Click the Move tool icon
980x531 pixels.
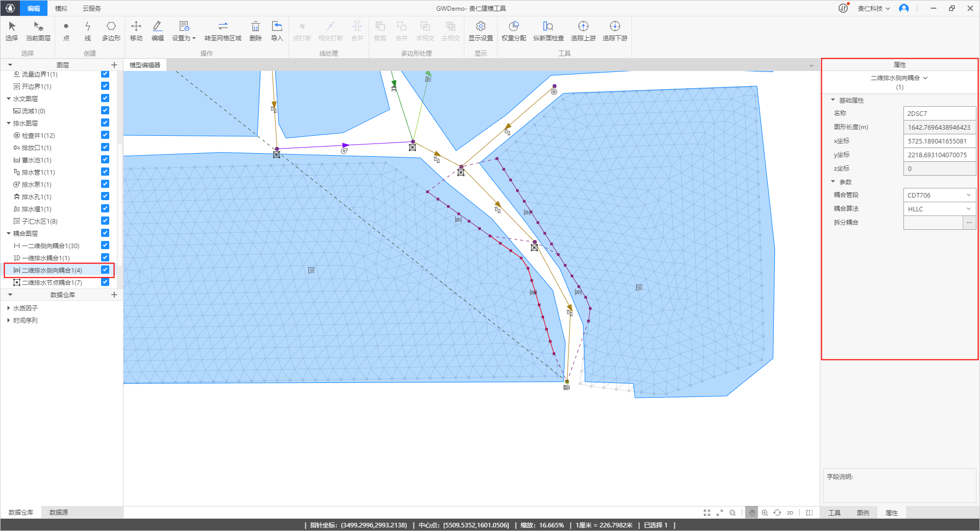click(x=136, y=31)
